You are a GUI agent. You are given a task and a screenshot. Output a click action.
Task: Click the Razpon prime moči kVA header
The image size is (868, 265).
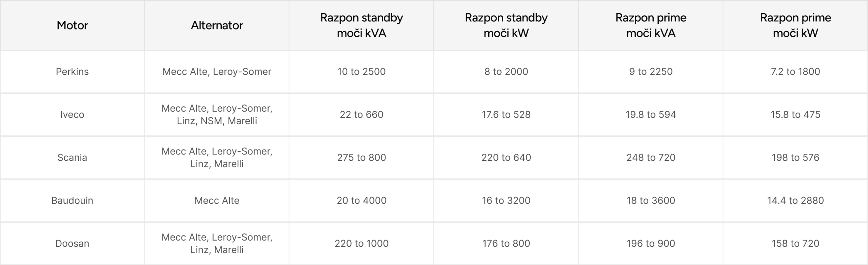(651, 25)
